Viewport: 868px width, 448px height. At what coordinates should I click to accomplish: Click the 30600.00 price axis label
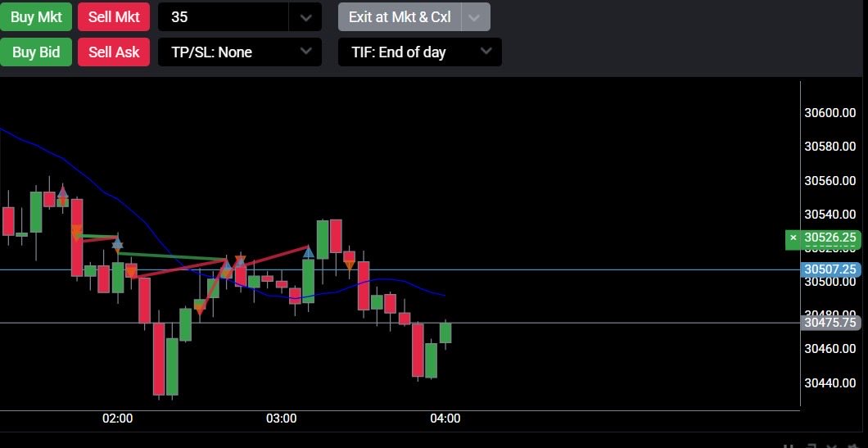click(830, 113)
